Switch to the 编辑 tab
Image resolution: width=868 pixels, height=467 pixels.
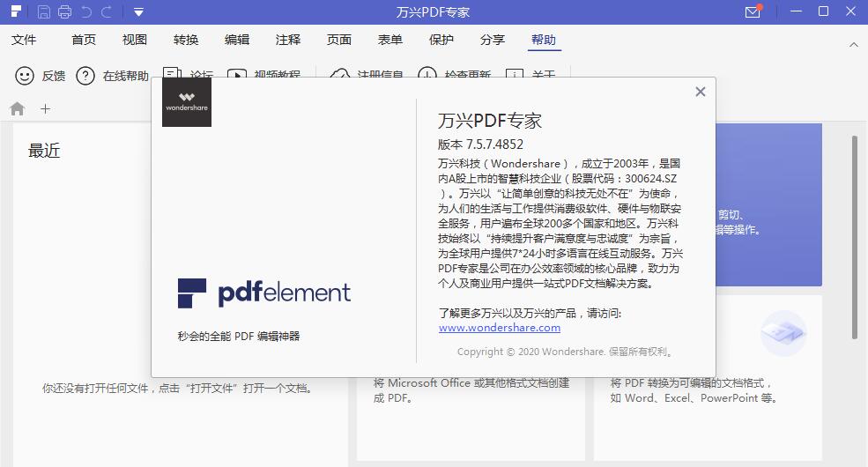coord(237,40)
